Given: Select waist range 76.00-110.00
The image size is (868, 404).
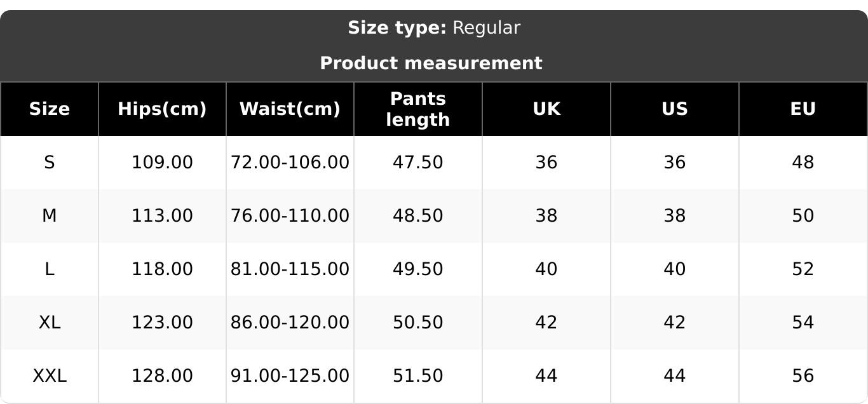Looking at the screenshot, I should [x=290, y=216].
